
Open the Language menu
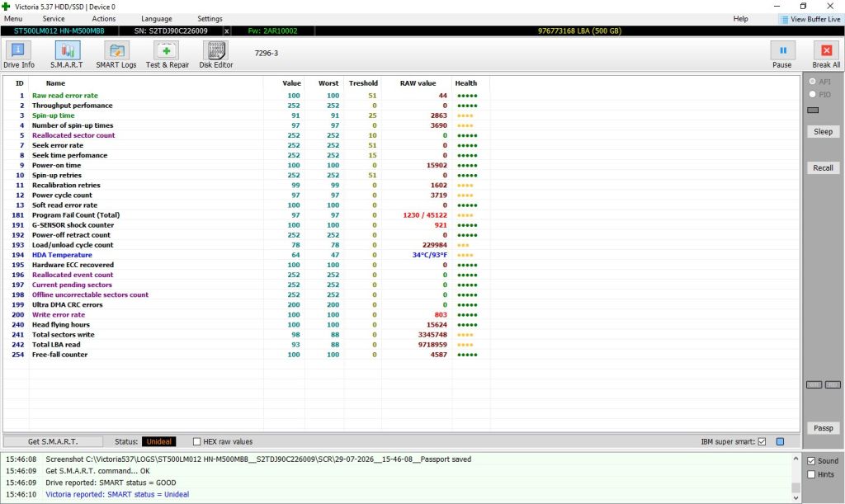coord(156,19)
